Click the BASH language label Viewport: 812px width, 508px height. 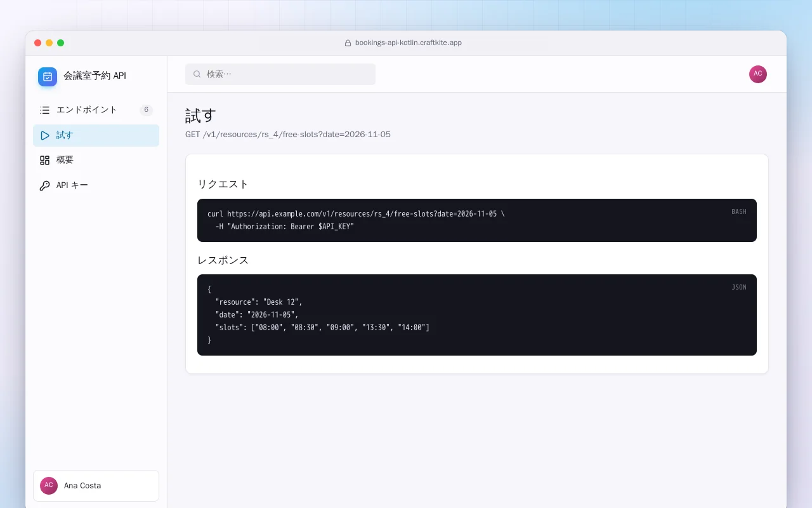click(739, 212)
